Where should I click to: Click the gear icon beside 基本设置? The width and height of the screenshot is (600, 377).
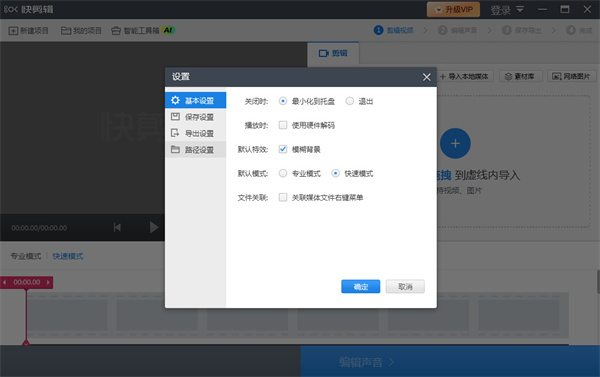175,100
